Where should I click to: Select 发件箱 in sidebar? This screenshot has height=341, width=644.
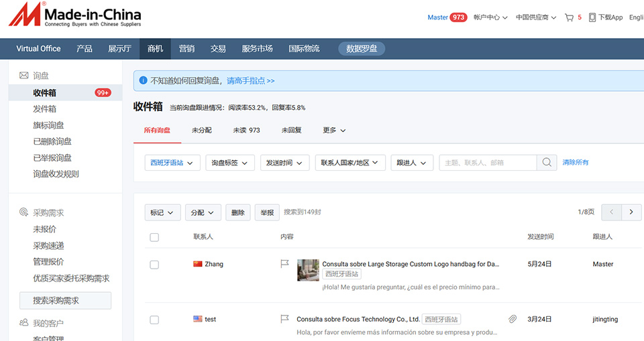[x=45, y=109]
